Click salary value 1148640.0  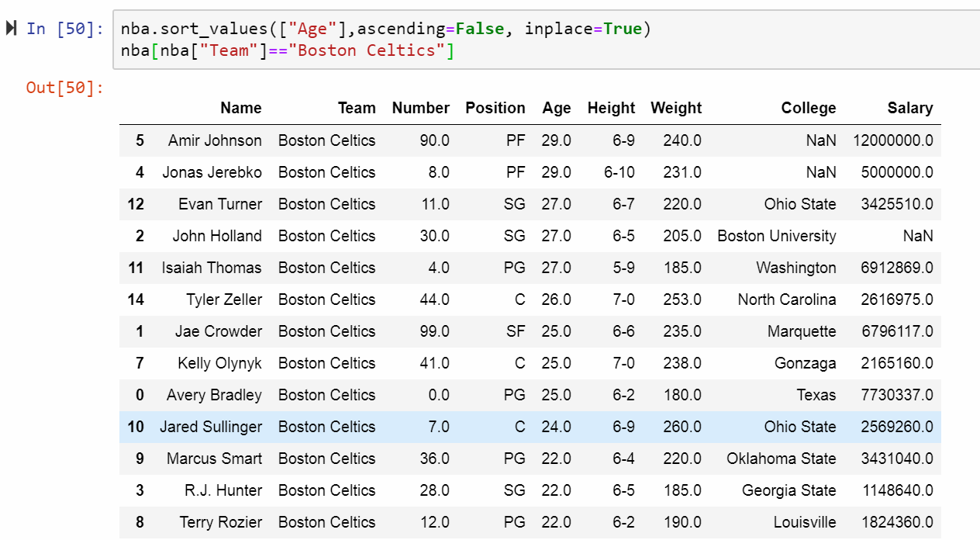pyautogui.click(x=898, y=490)
